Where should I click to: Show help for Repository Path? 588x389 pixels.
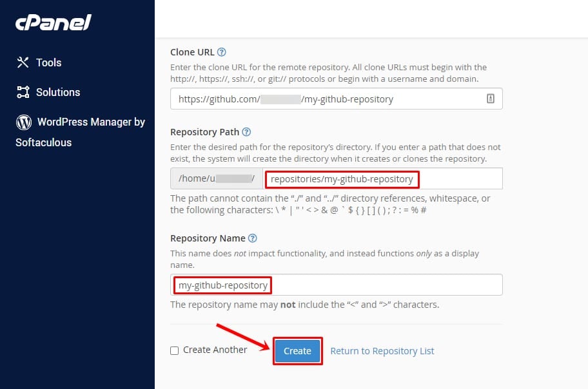tap(246, 132)
